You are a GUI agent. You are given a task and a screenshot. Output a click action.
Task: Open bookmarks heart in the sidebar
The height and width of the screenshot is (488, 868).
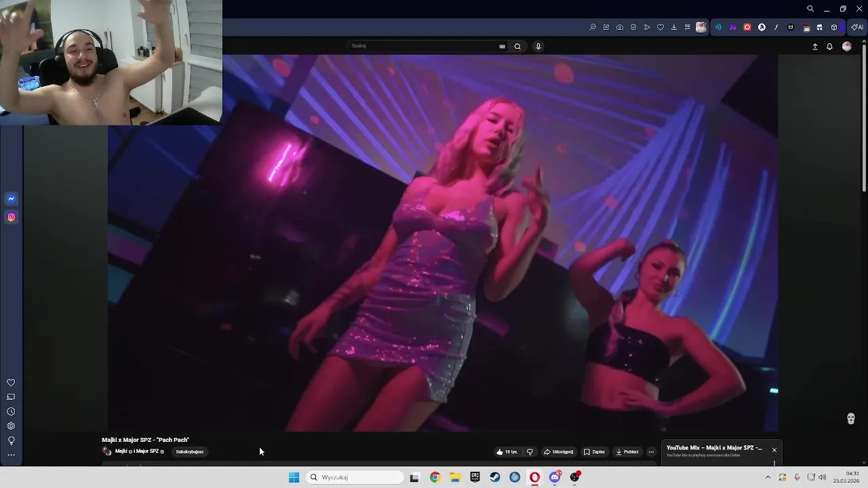point(11,382)
